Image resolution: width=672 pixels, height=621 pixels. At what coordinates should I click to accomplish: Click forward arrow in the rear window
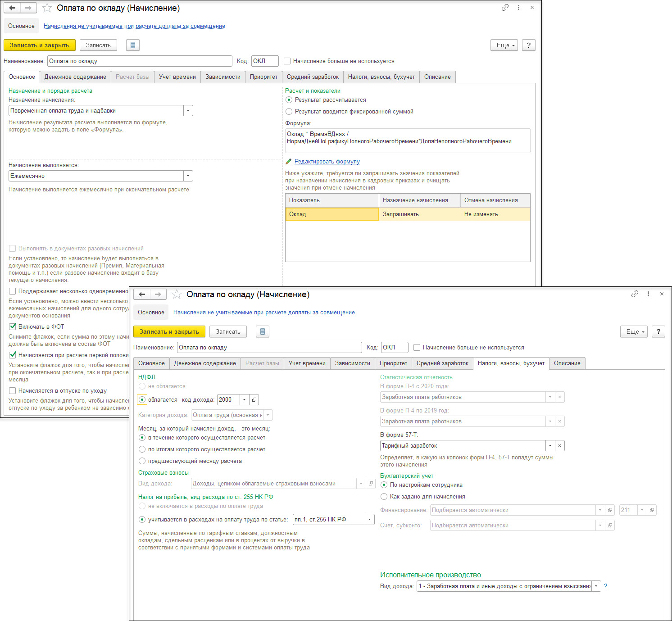click(x=28, y=8)
